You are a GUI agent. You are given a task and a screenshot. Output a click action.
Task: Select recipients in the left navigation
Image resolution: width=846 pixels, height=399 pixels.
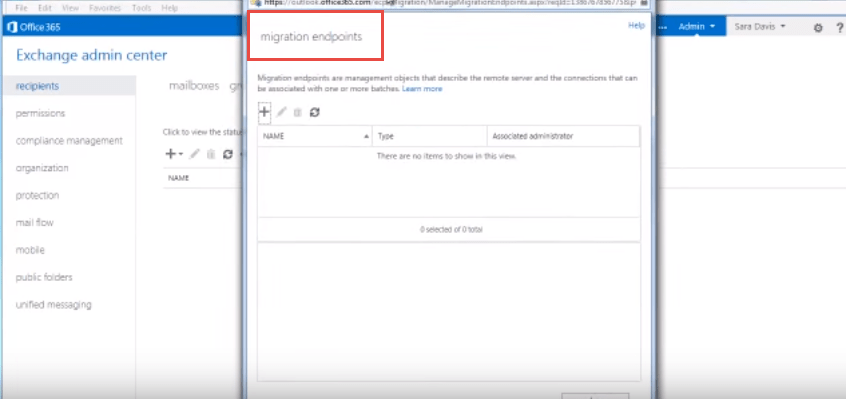click(x=69, y=86)
